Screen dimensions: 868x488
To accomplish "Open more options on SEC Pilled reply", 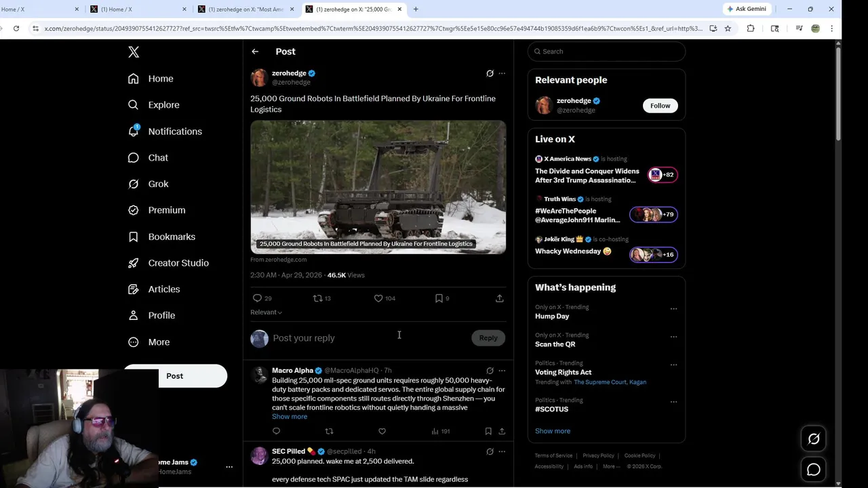I will coord(502,451).
